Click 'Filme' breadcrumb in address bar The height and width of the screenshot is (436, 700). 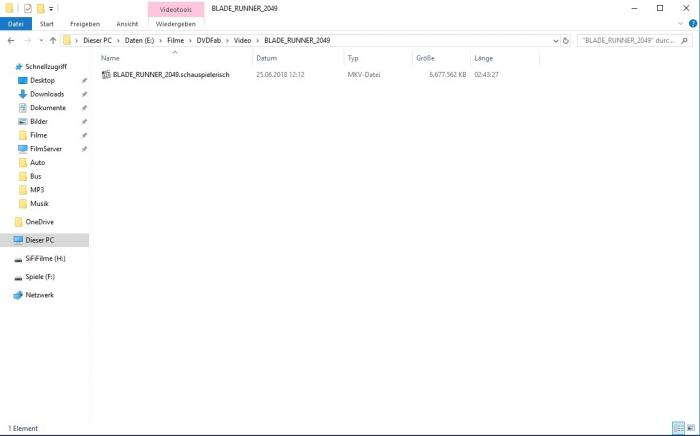coord(175,41)
